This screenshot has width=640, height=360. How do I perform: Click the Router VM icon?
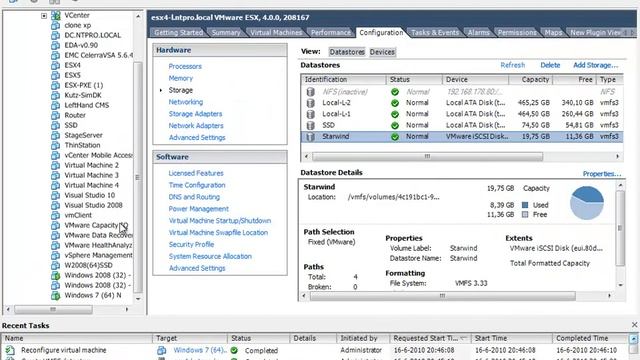pos(56,115)
